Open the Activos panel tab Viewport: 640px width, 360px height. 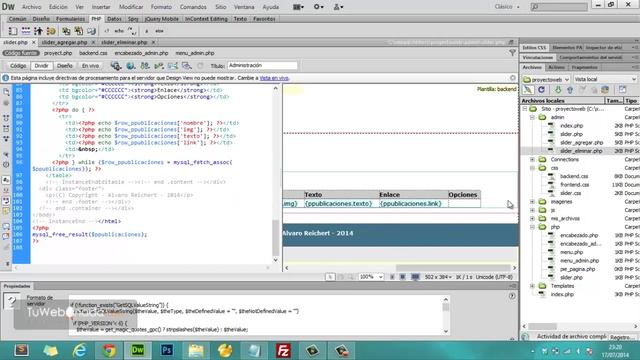[556, 67]
